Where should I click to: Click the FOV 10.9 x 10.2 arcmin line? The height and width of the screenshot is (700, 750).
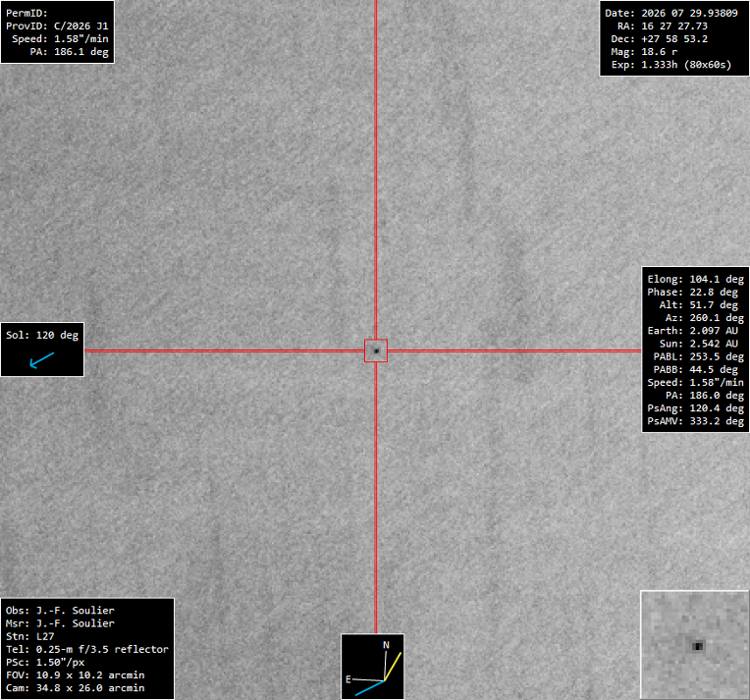[75, 675]
